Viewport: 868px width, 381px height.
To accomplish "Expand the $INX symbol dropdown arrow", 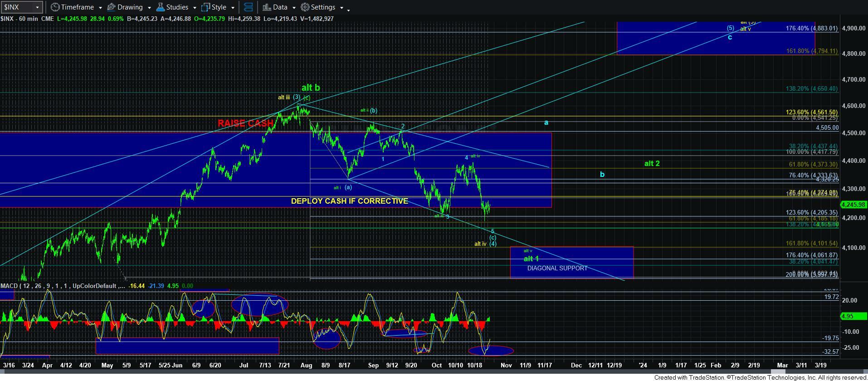I will (37, 7).
